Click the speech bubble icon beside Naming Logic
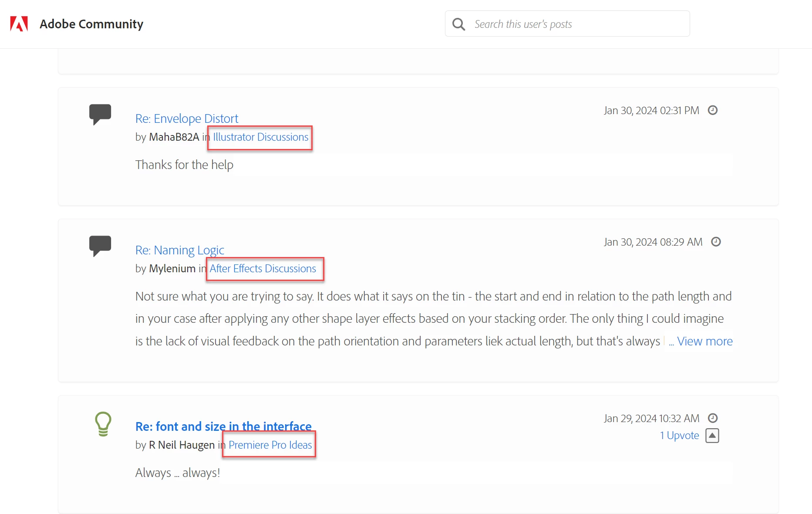Image resolution: width=812 pixels, height=514 pixels. 100,246
